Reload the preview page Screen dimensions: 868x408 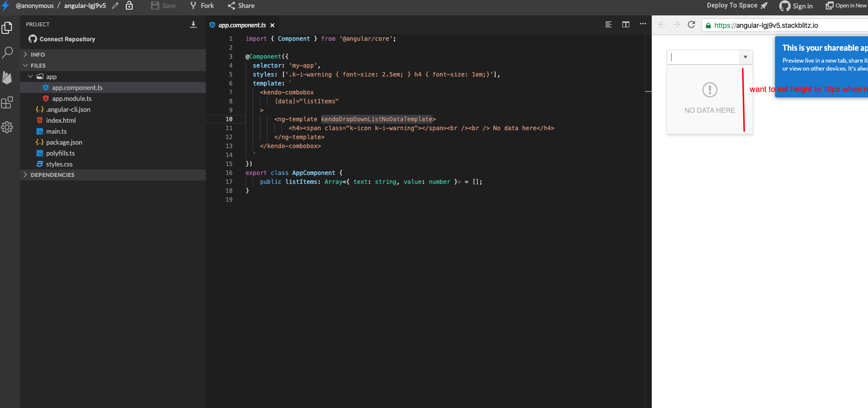(x=691, y=25)
